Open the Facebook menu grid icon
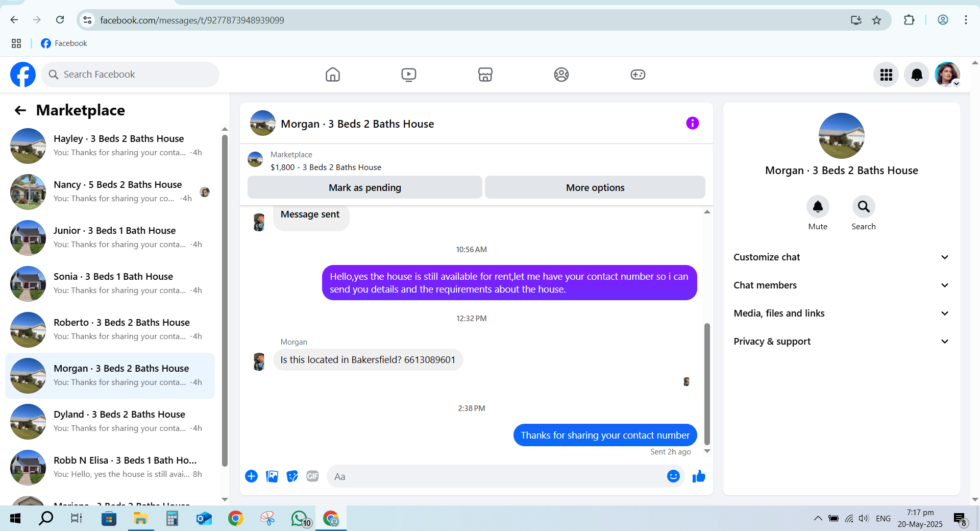Image resolution: width=980 pixels, height=531 pixels. (886, 75)
